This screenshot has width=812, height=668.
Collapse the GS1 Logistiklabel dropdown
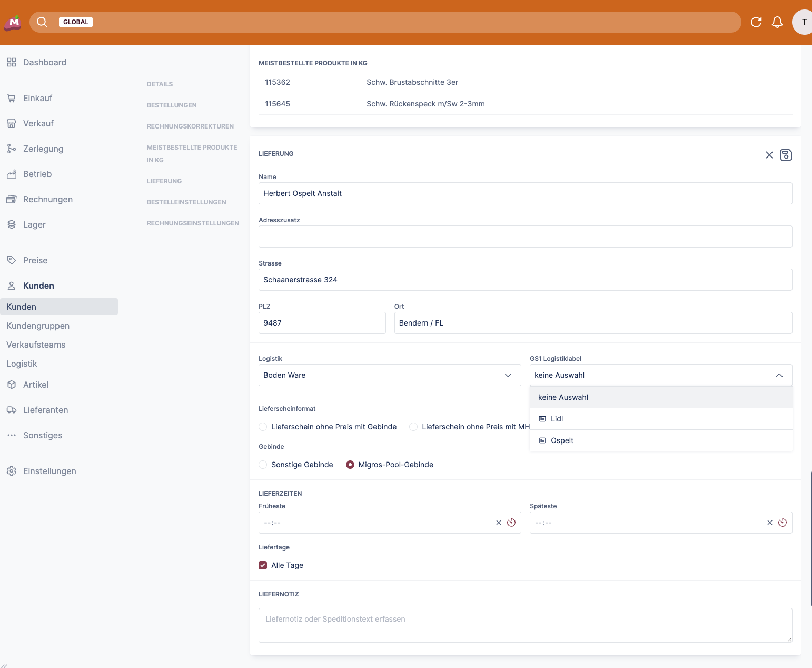(779, 375)
